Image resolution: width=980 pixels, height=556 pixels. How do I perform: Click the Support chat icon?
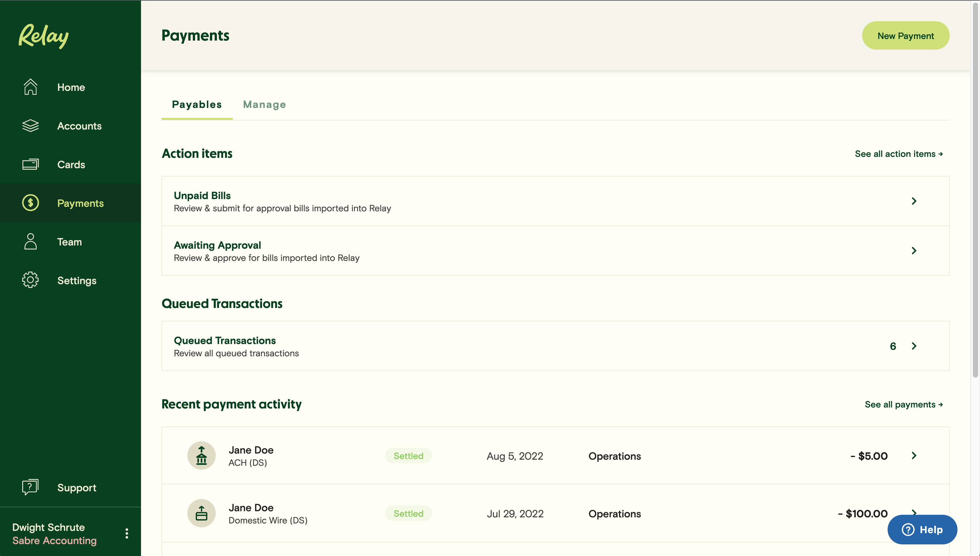pos(31,487)
